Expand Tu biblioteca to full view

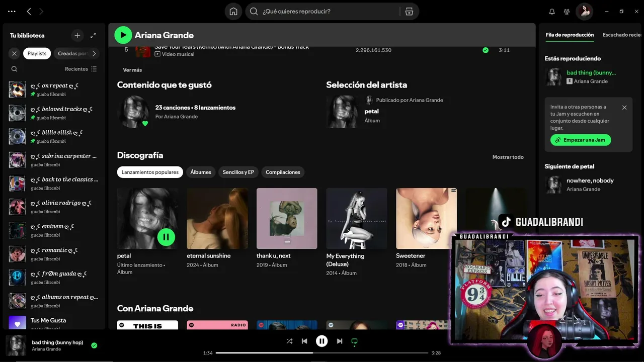point(93,35)
